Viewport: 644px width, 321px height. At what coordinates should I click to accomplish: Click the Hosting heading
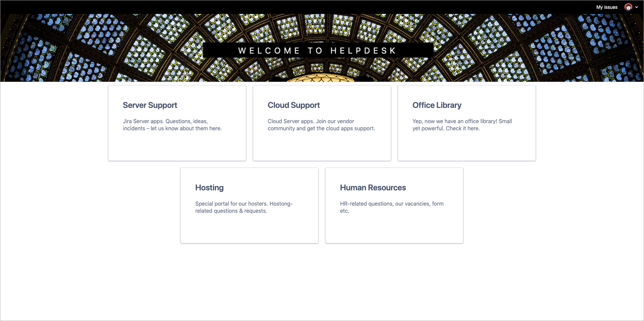pos(209,188)
